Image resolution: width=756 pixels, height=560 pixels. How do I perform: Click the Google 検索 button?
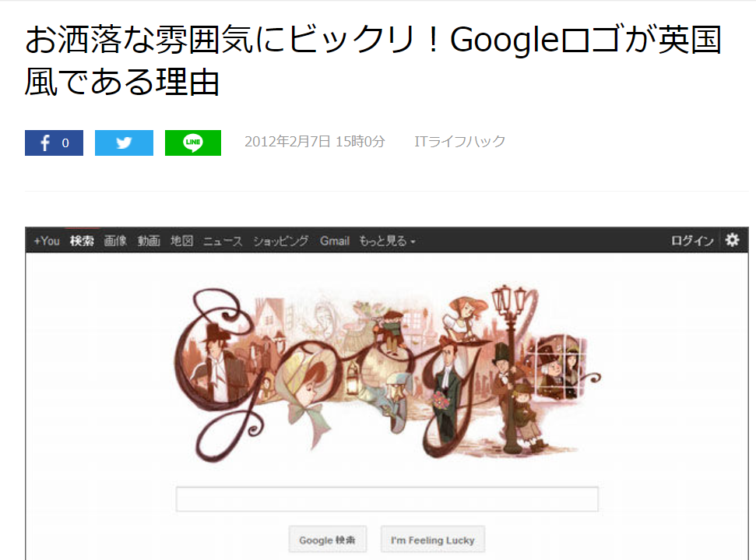[327, 540]
